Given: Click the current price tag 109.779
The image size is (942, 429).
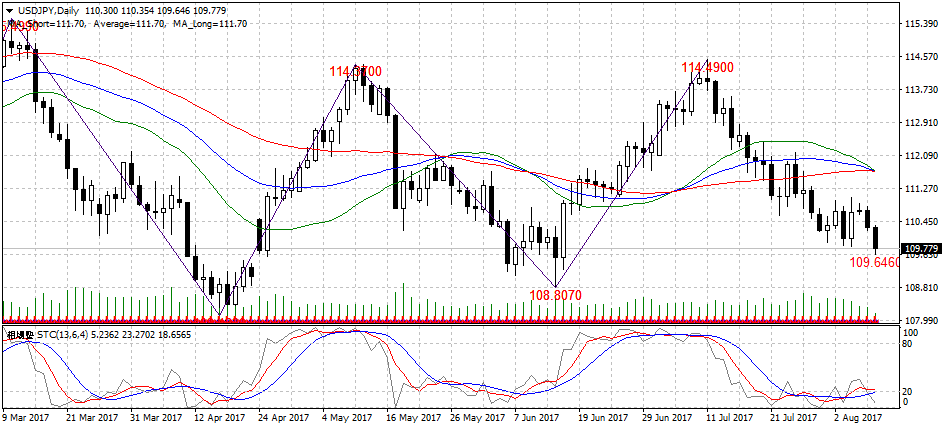Looking at the screenshot, I should pyautogui.click(x=919, y=248).
